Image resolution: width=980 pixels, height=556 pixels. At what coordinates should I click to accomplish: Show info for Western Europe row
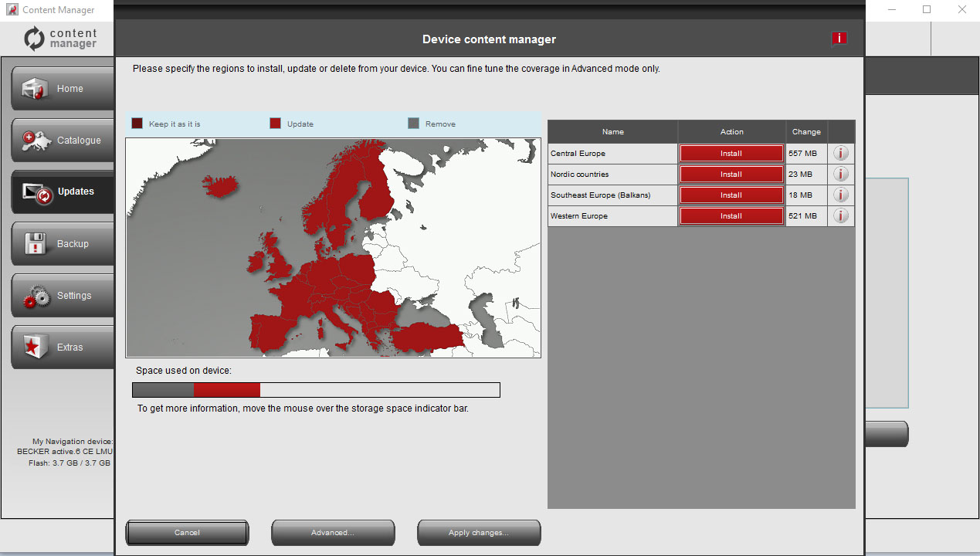(841, 215)
